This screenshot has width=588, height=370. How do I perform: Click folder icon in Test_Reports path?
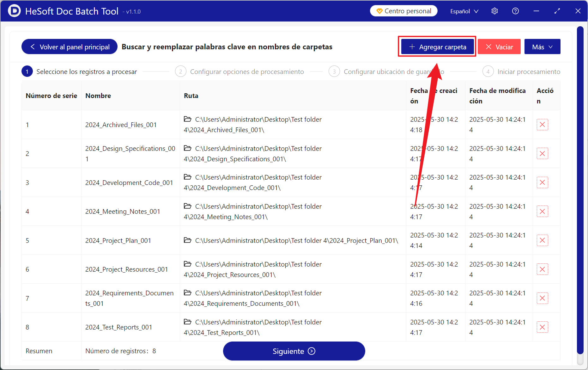point(188,322)
